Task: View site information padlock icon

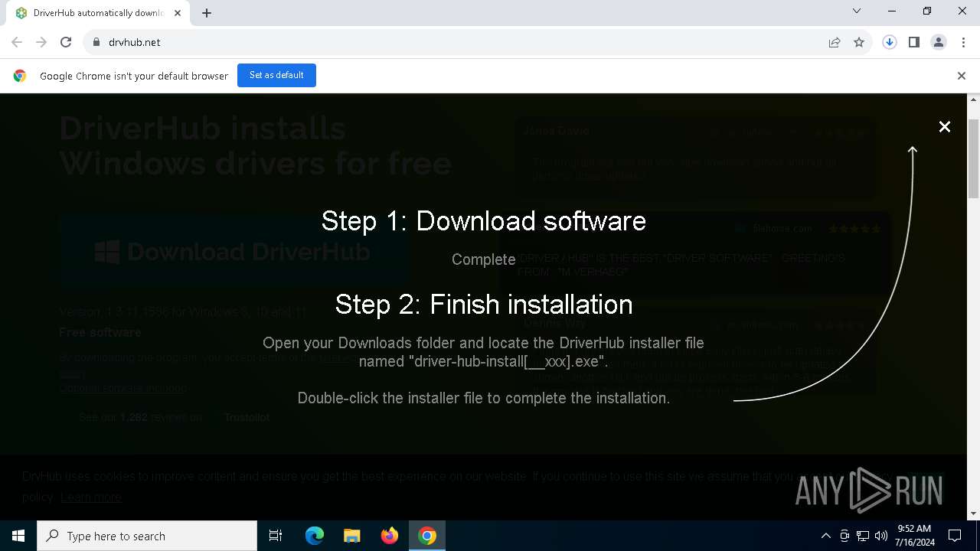Action: [96, 42]
